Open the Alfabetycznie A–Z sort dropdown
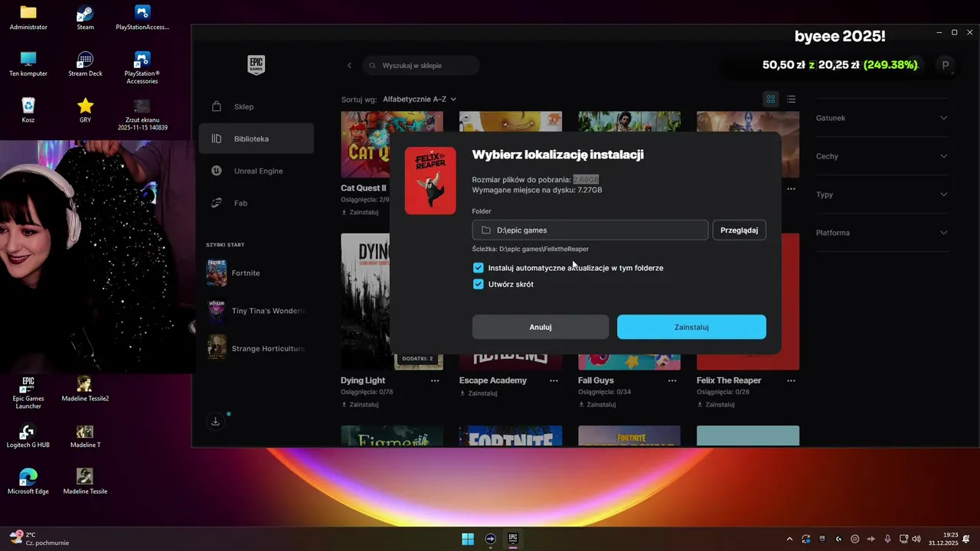 click(420, 99)
